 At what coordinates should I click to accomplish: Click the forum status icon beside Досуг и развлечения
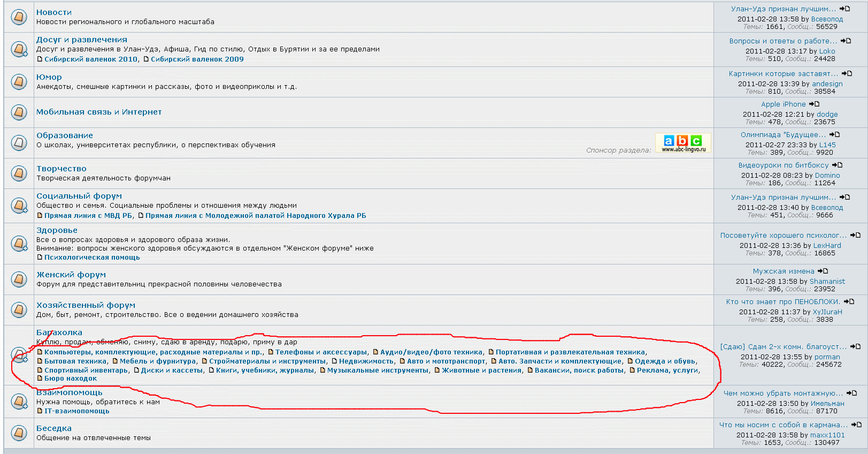click(19, 49)
